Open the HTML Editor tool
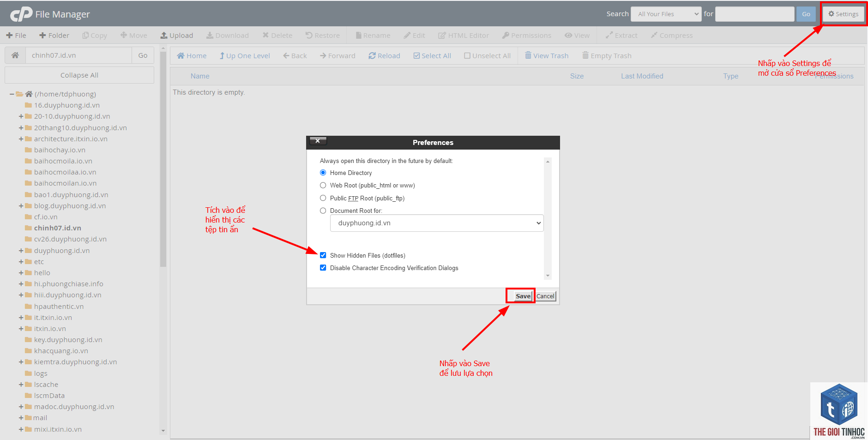Image resolution: width=868 pixels, height=440 pixels. pos(463,36)
